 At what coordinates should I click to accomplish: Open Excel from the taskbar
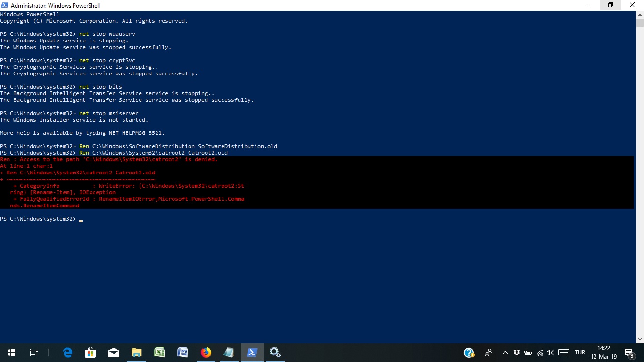[x=159, y=353]
